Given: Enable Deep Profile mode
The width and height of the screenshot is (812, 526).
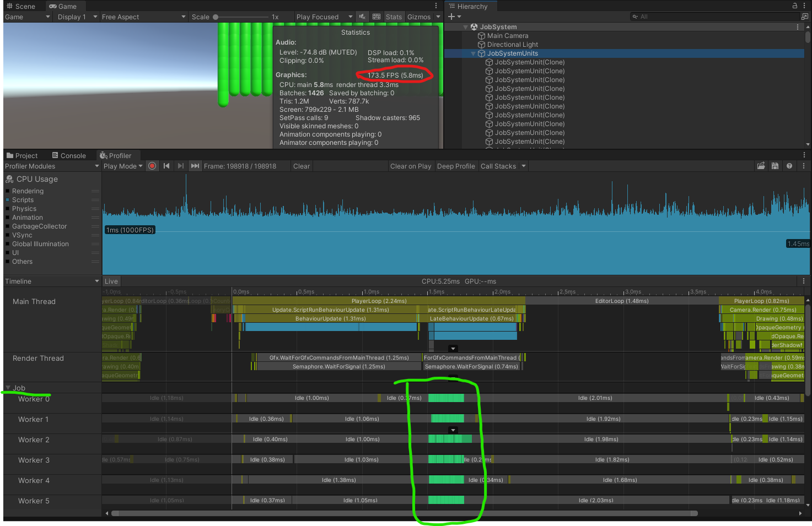Looking at the screenshot, I should coord(456,166).
